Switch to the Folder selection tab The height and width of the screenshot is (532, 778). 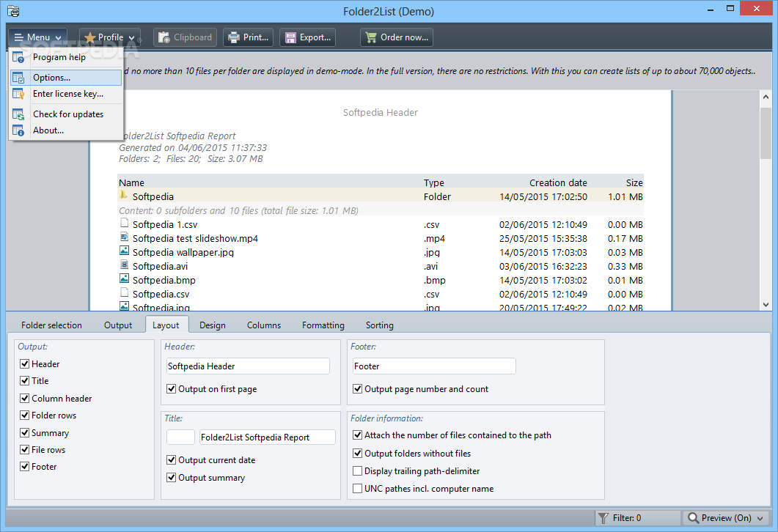(x=51, y=325)
